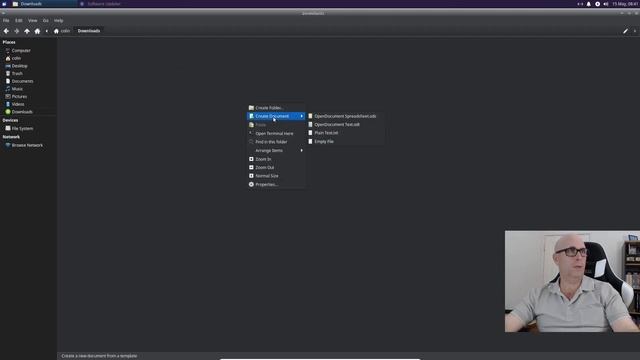Choose Create Folder in context menu
Viewport: 640px width, 360px height.
[276, 108]
